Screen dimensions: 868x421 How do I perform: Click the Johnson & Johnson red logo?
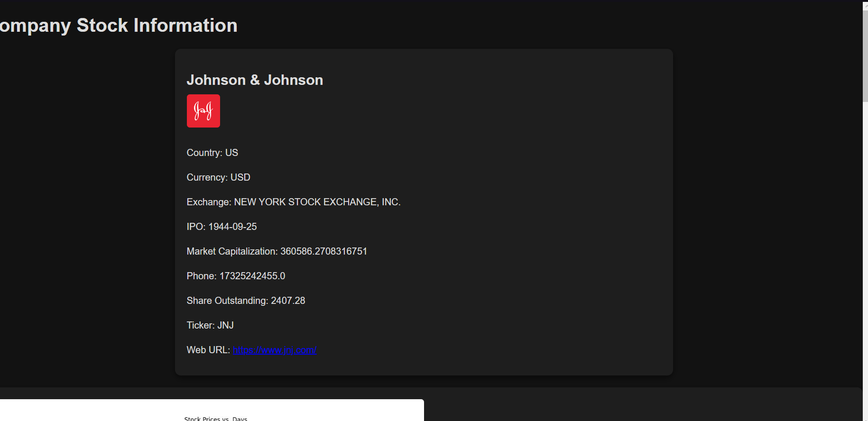(203, 111)
